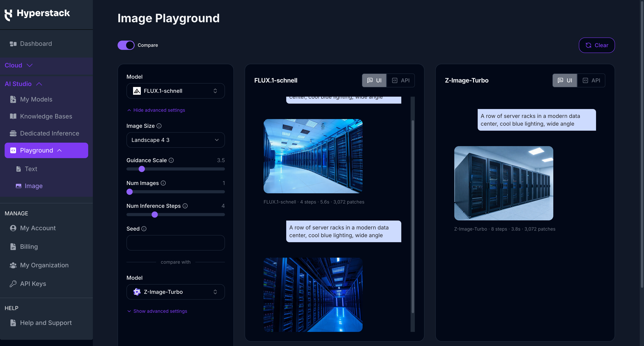
Task: Click the Seed info icon
Action: 144,229
